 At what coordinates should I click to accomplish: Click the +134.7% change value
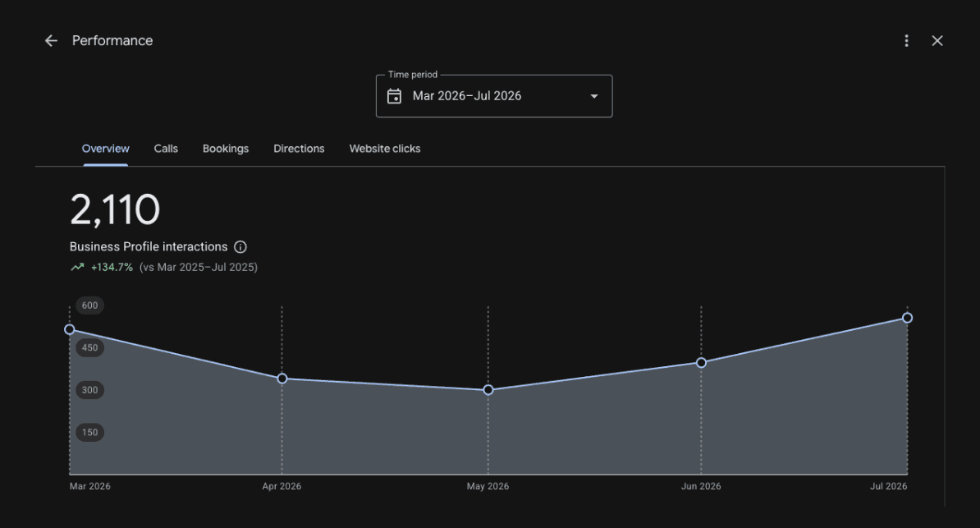(112, 267)
